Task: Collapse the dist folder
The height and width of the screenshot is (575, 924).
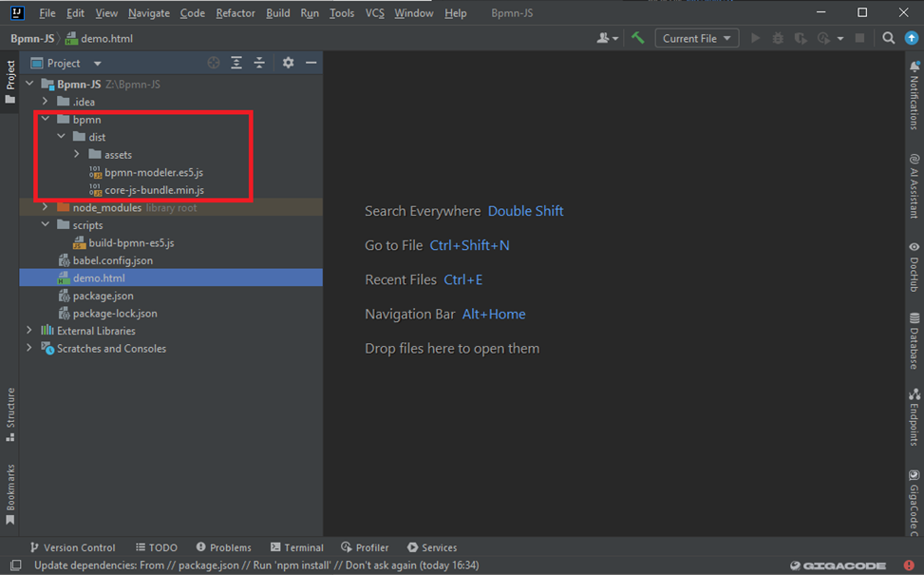Action: tap(62, 137)
